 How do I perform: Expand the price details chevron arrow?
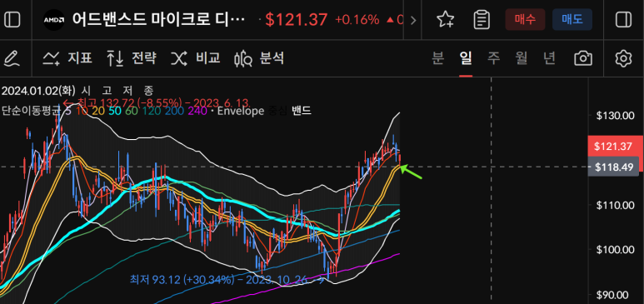(x=413, y=20)
